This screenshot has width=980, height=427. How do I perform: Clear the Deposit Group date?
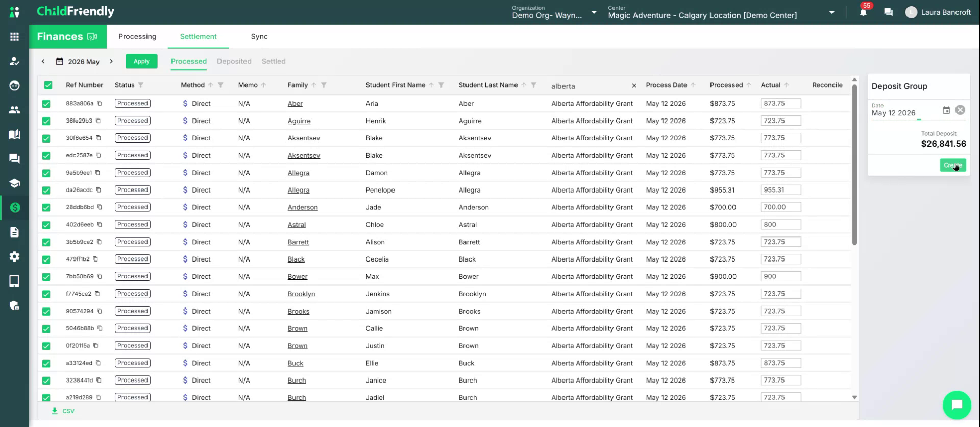point(960,110)
